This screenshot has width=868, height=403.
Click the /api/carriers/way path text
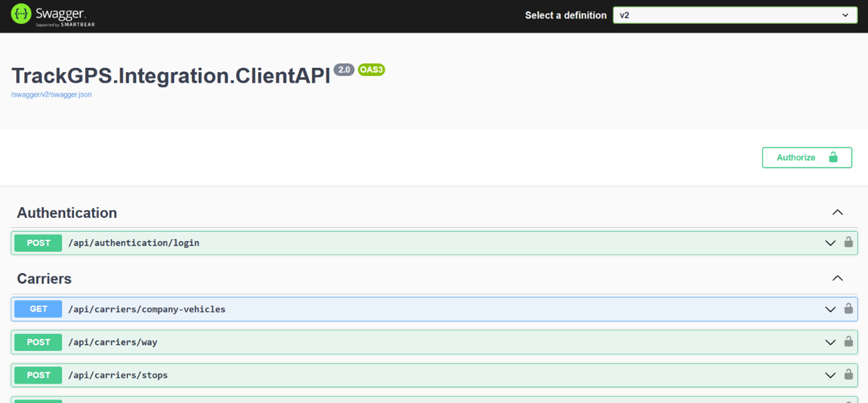pyautogui.click(x=113, y=342)
